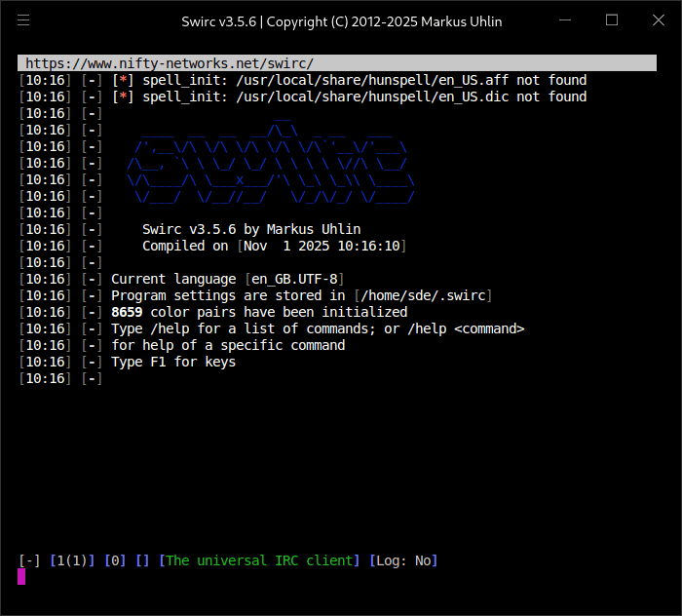The image size is (682, 616).
Task: Click the magenta cursor in input line
Action: [x=21, y=577]
